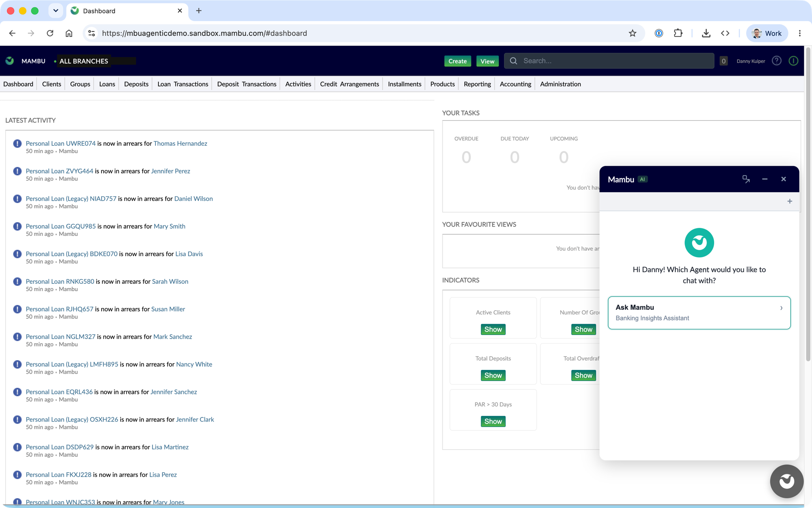The width and height of the screenshot is (812, 508).
Task: Switch to the Loans tab
Action: coord(107,84)
